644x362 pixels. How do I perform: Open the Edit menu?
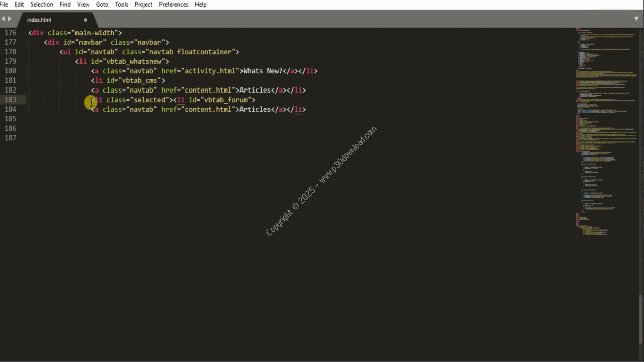19,4
